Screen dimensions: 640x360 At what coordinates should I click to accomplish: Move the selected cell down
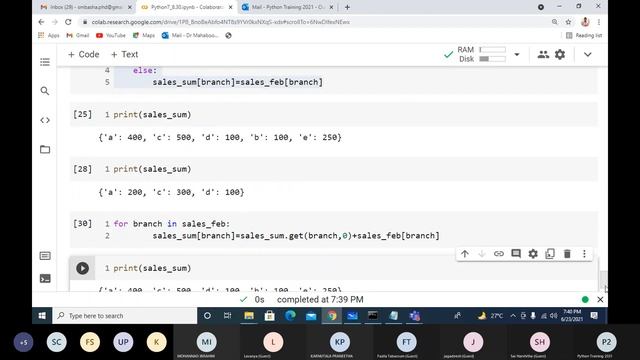pyautogui.click(x=482, y=254)
